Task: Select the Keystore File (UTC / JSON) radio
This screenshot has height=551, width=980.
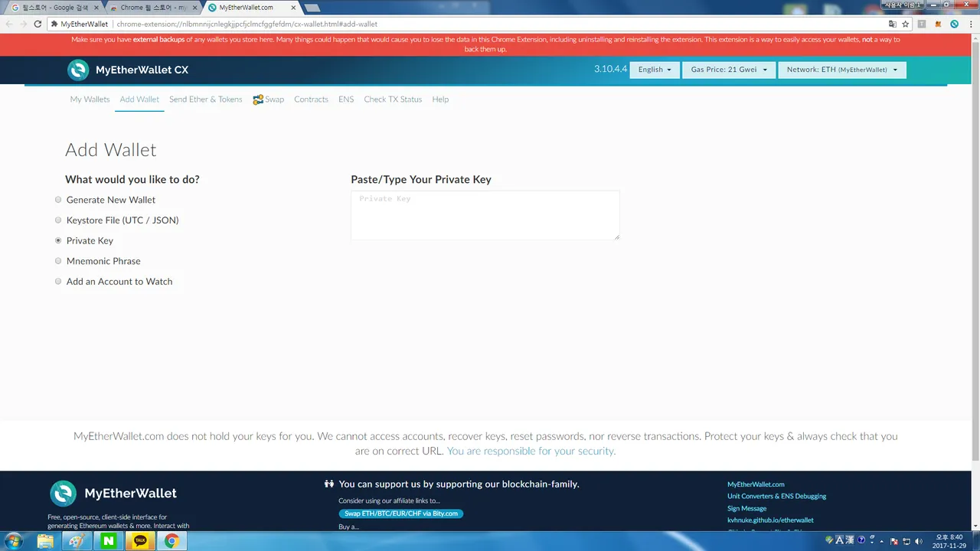Action: [x=58, y=220]
